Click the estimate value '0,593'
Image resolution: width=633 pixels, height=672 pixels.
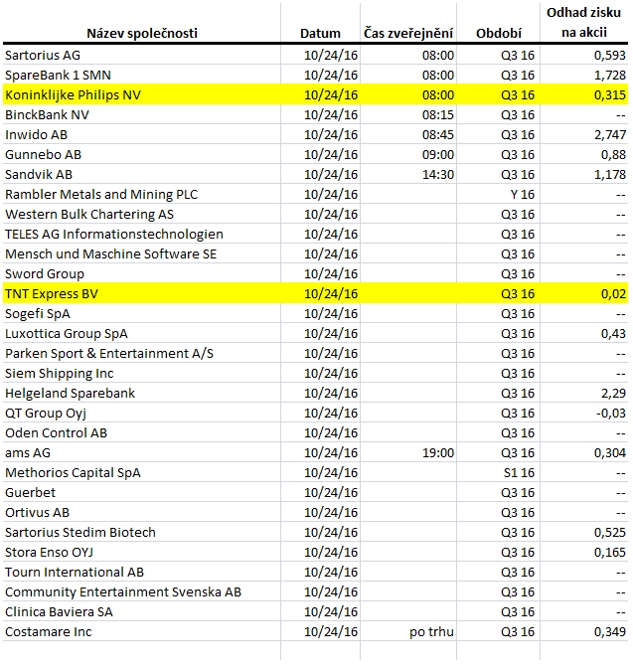(x=610, y=56)
